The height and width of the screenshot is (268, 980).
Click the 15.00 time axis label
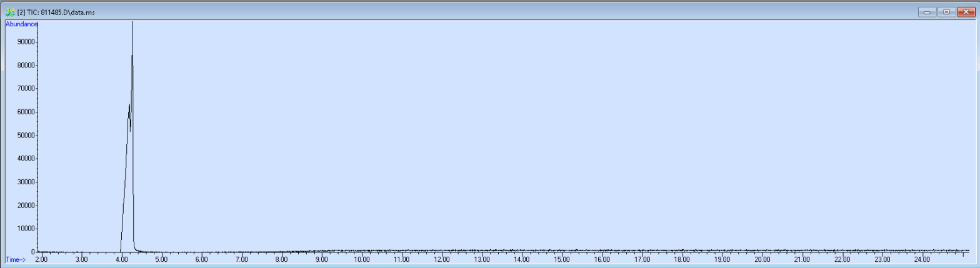point(561,259)
